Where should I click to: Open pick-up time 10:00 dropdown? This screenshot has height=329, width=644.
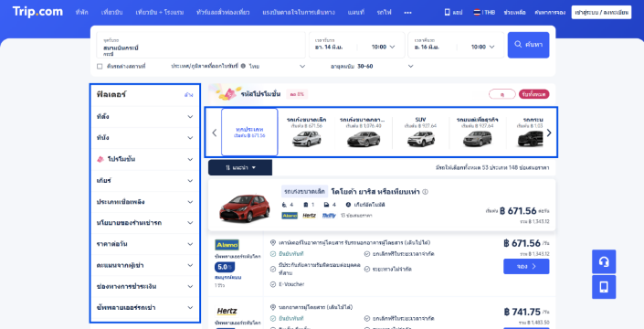point(383,47)
